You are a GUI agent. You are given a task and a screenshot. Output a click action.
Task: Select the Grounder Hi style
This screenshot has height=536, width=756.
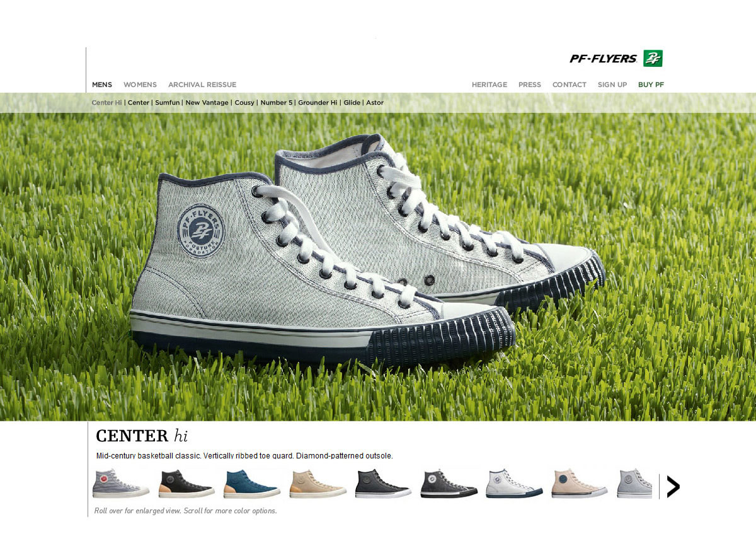click(x=318, y=103)
